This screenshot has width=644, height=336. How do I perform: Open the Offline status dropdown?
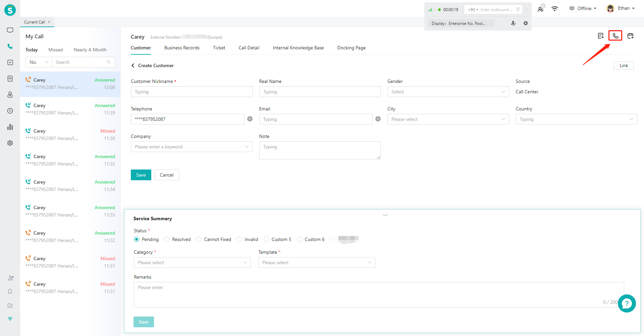click(583, 8)
